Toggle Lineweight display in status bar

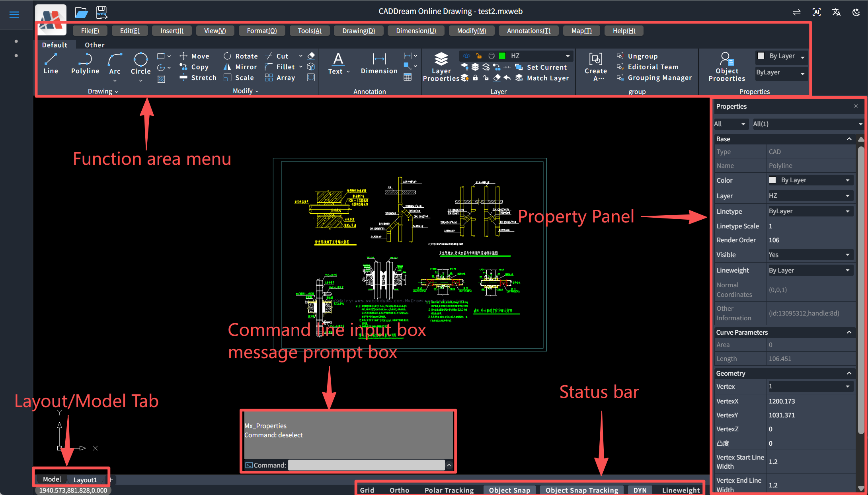(681, 490)
